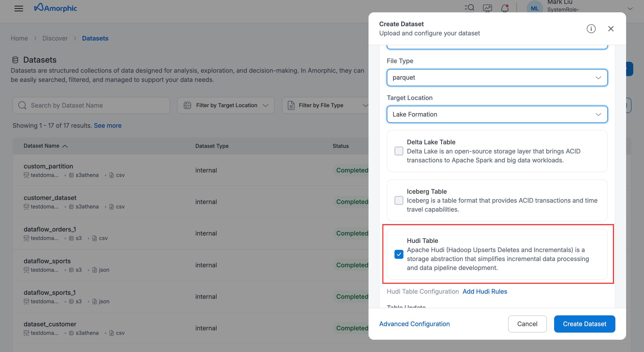Click the s3athena icon under customer_dataset

tap(72, 206)
